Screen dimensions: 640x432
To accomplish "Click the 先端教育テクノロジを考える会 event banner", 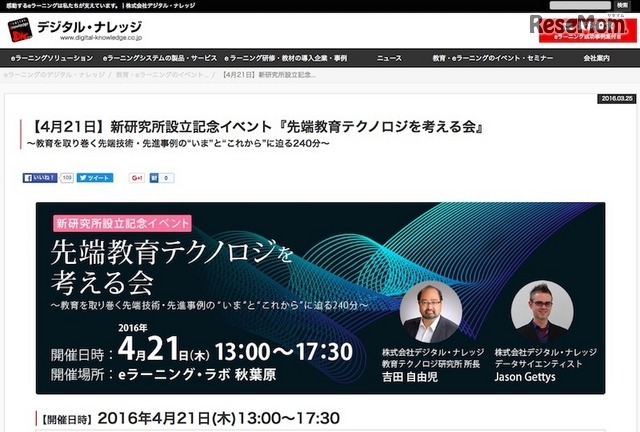I will point(320,298).
